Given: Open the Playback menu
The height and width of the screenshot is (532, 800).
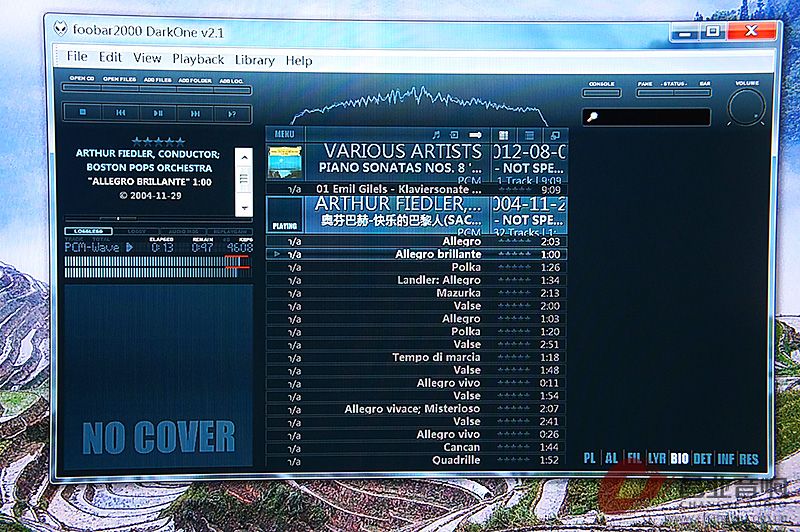Looking at the screenshot, I should (198, 59).
